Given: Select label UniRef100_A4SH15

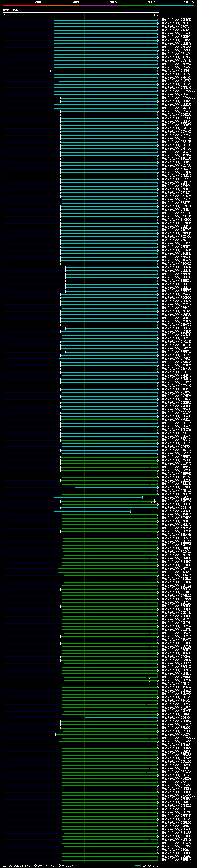Looking at the screenshot, I should point(177,579).
